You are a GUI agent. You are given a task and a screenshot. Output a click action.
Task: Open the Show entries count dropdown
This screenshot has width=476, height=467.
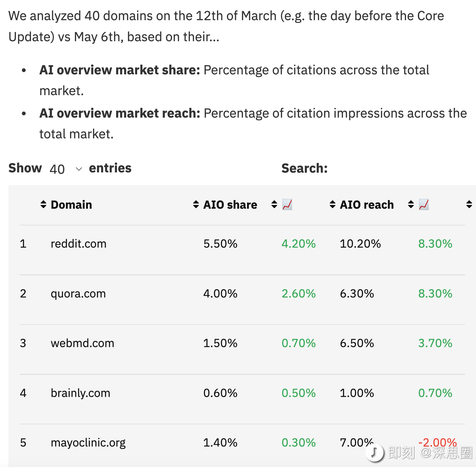coord(66,169)
